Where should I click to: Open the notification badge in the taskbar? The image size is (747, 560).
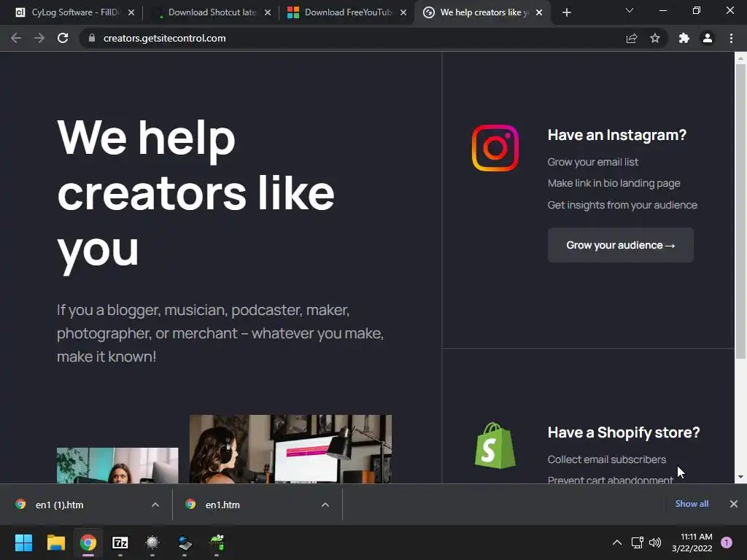click(x=727, y=542)
